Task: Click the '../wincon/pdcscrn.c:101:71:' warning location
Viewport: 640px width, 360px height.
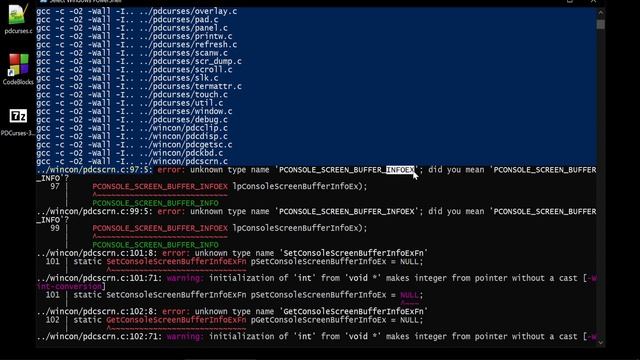Action: pos(99,278)
